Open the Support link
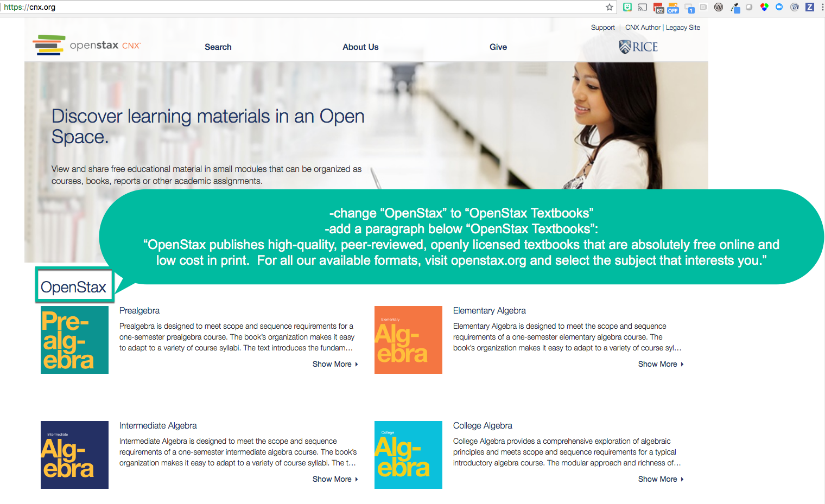The width and height of the screenshot is (825, 504). [x=602, y=27]
